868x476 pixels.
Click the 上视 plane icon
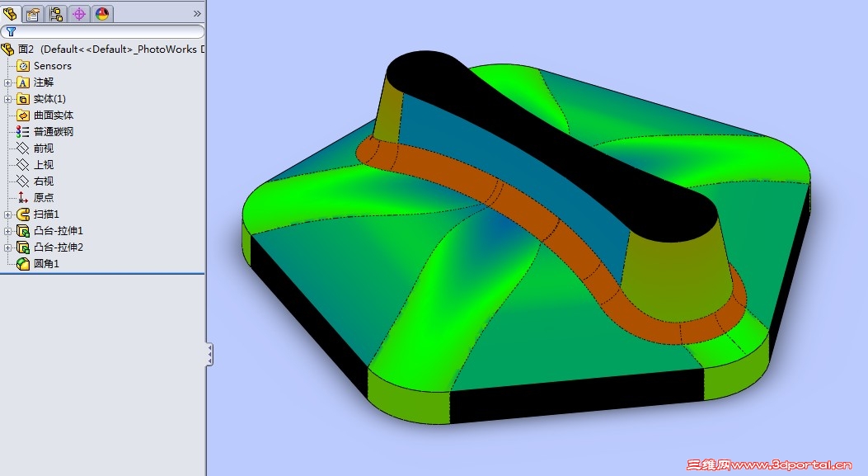23,164
